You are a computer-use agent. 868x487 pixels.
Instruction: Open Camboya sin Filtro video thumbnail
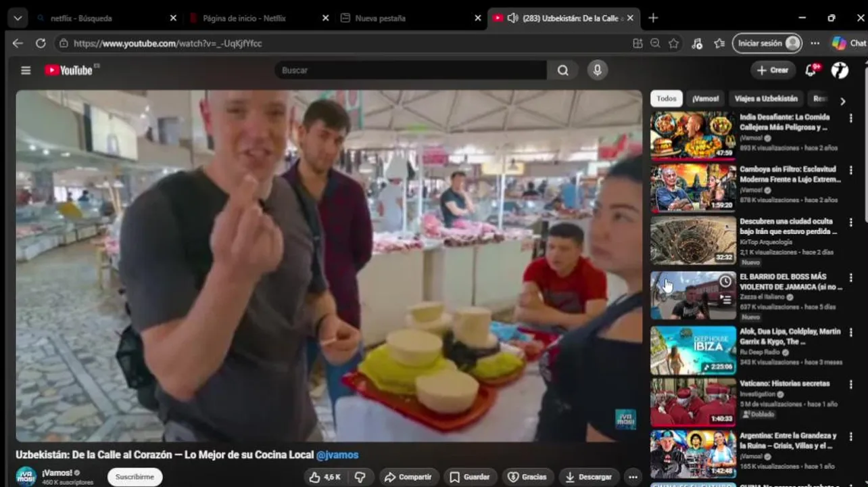693,187
